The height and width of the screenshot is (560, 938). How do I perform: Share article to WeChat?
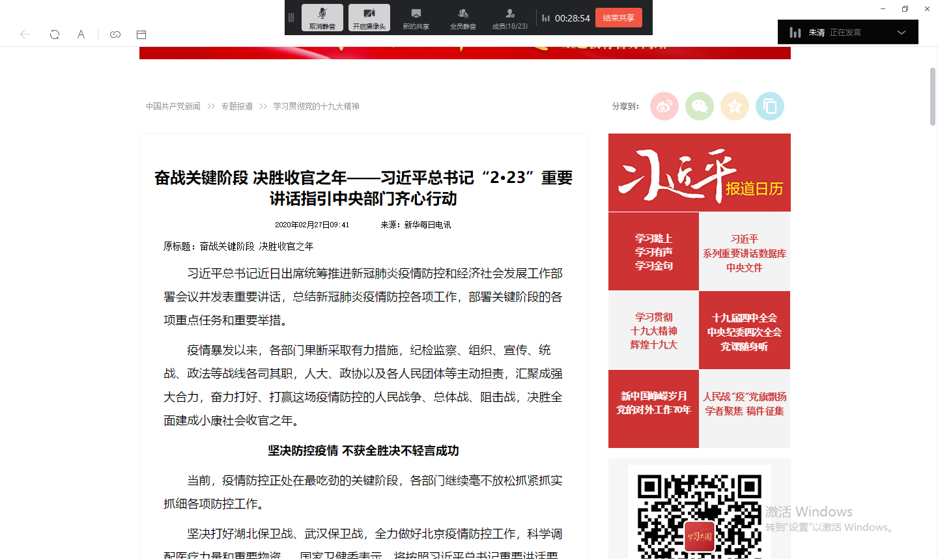[699, 106]
